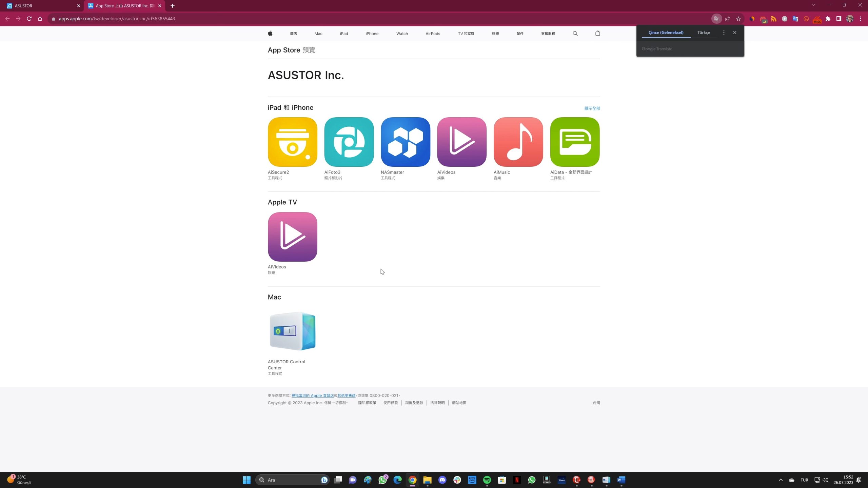Click the Apple logo in navigation

270,33
